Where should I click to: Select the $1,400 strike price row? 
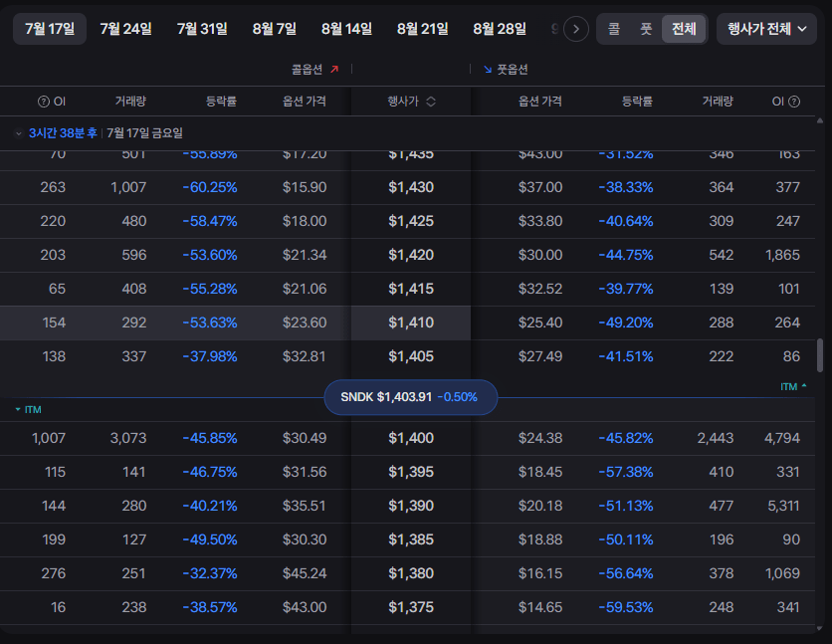[x=407, y=438]
